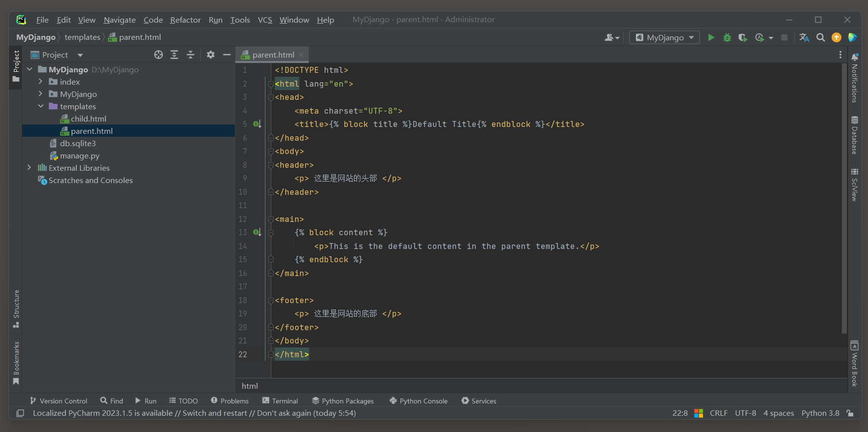Expand the MyDjango subfolder

tap(41, 94)
